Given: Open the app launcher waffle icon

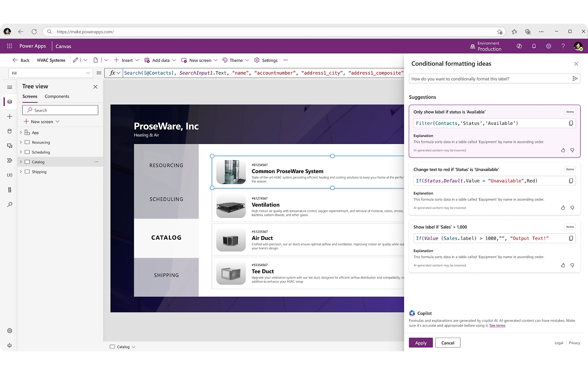Looking at the screenshot, I should click(x=10, y=46).
